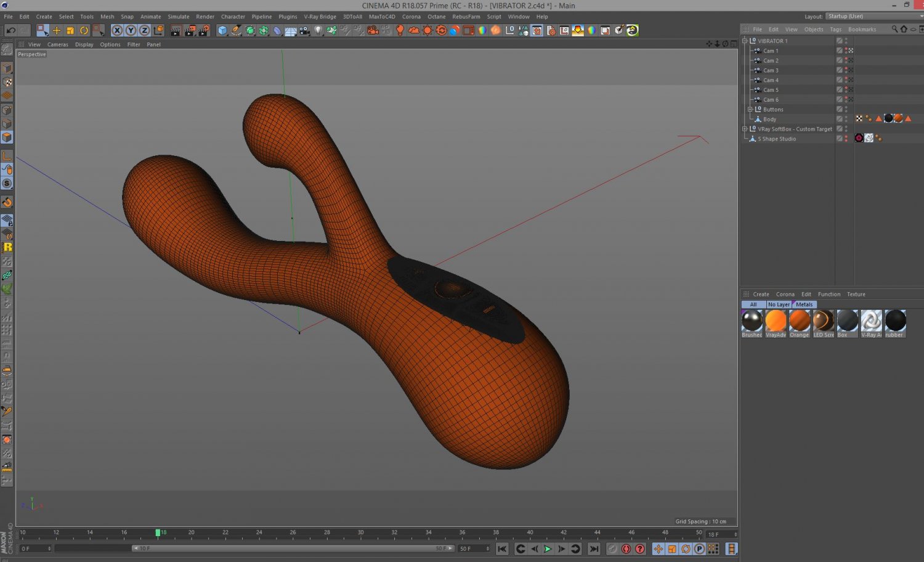This screenshot has width=924, height=562.
Task: Collapse the VIBRATOR 1 hierarchy
Action: pos(745,41)
